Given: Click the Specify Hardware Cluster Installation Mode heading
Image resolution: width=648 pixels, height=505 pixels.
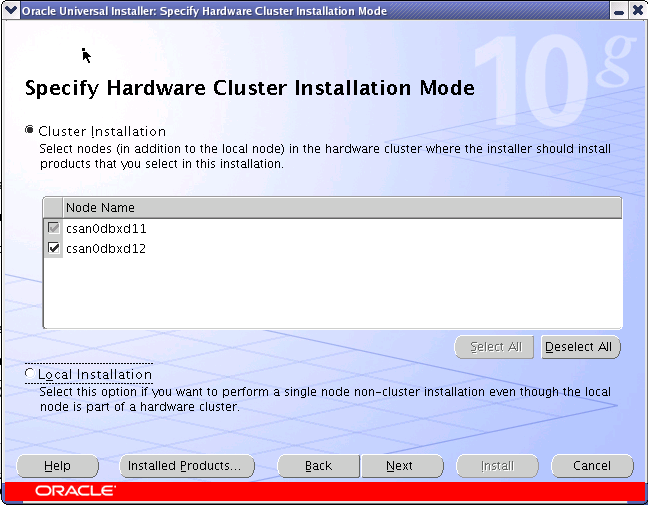Looking at the screenshot, I should coord(250,88).
